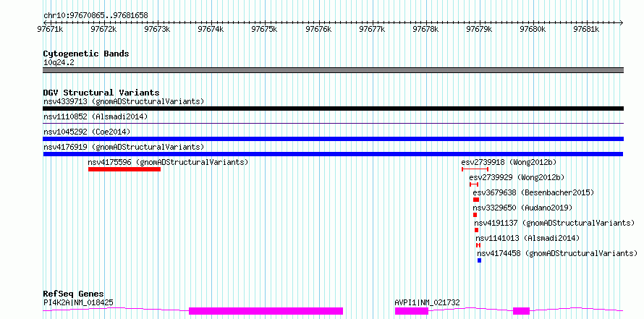
Task: Click the 97671k ruler tick label
Action: (50, 29)
